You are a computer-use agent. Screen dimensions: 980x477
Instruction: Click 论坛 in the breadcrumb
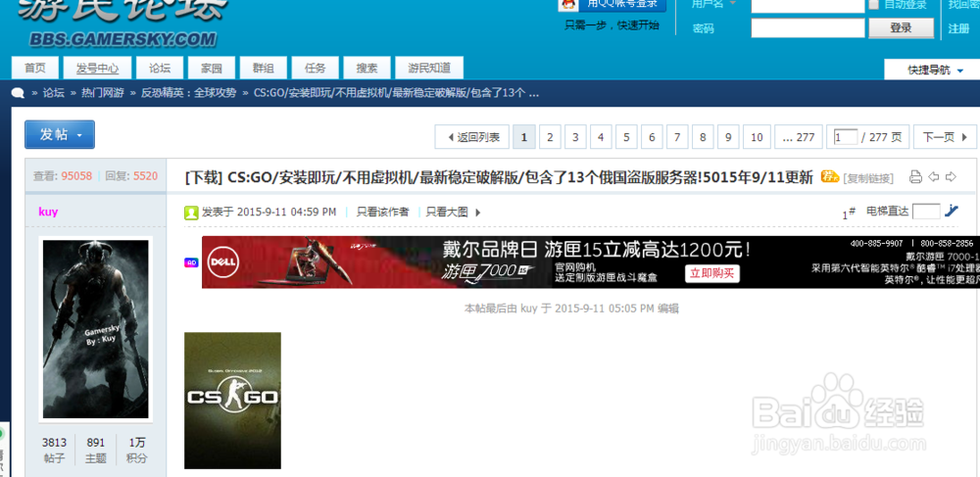coord(54,93)
